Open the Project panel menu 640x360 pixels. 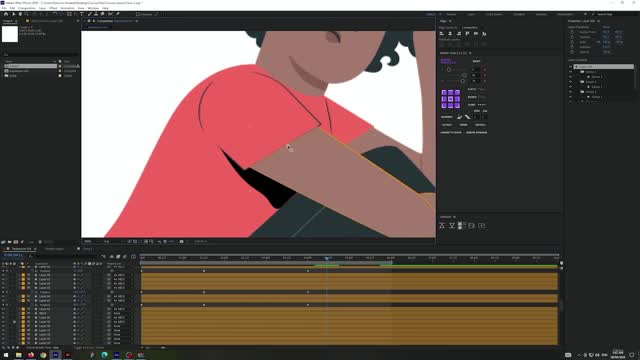(16, 21)
